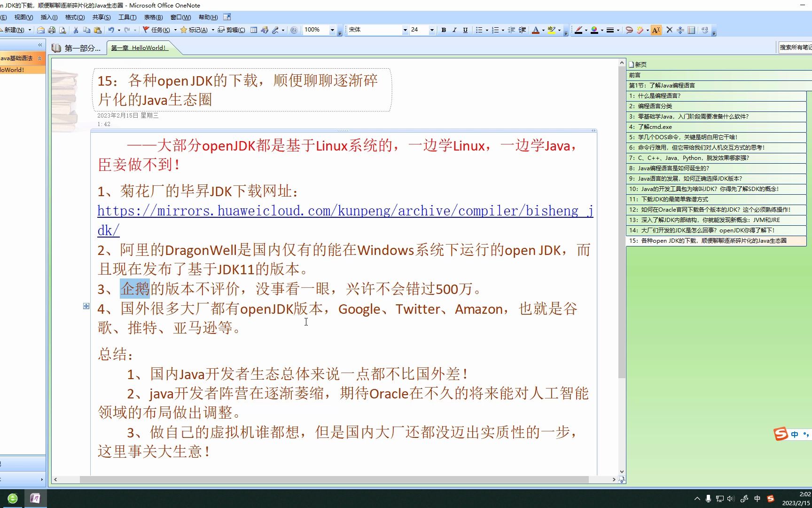812x508 pixels.
Task: Click the increase indent icon
Action: point(523,30)
